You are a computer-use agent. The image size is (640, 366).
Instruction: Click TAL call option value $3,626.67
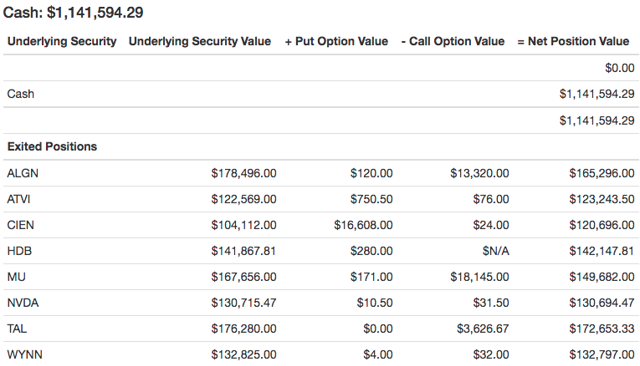pyautogui.click(x=483, y=328)
